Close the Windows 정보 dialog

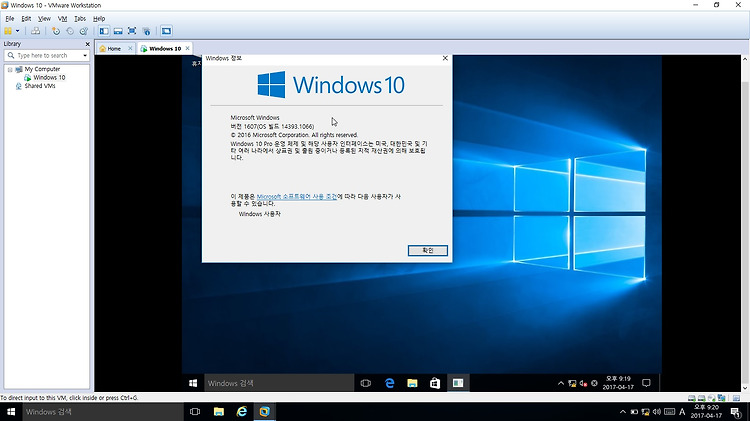coord(445,58)
